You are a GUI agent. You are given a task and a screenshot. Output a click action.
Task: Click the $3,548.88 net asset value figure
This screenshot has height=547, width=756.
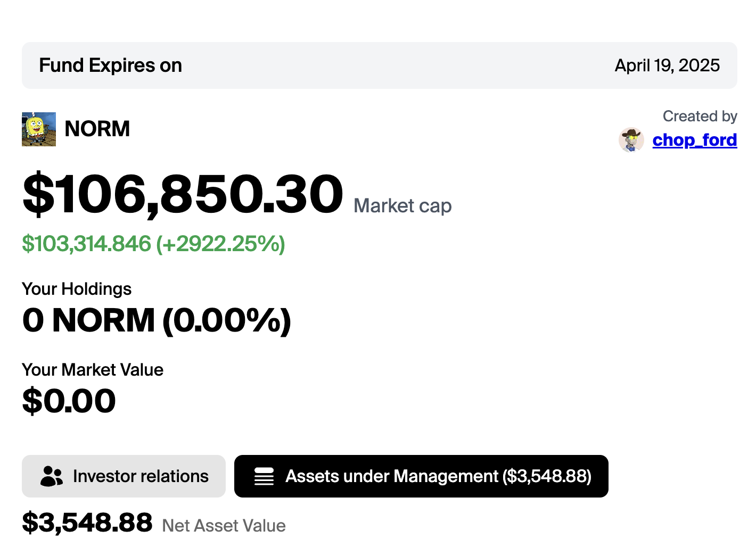(x=87, y=523)
